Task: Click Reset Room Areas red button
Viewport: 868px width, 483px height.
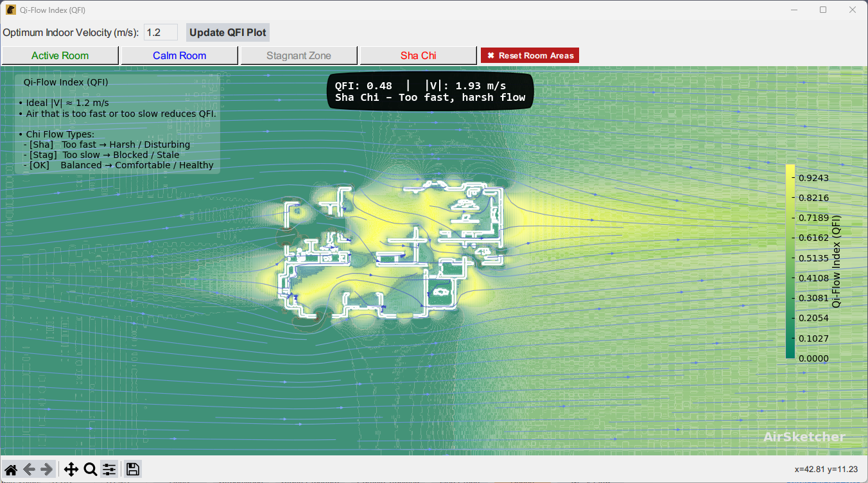Action: (x=530, y=55)
